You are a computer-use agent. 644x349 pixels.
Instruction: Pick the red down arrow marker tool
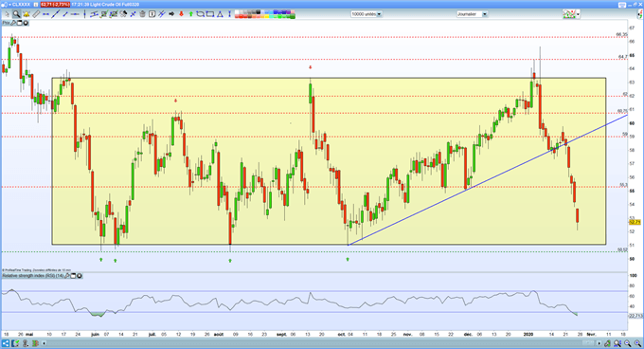click(x=181, y=14)
